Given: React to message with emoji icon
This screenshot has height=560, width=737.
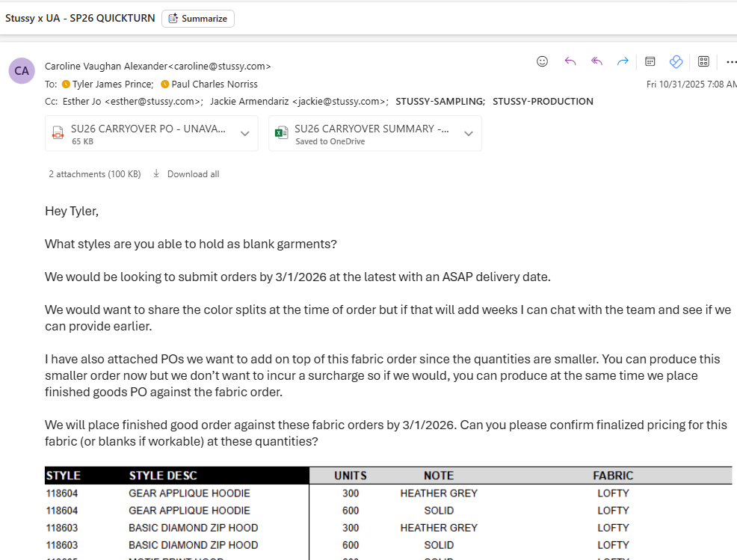Looking at the screenshot, I should coord(543,61).
